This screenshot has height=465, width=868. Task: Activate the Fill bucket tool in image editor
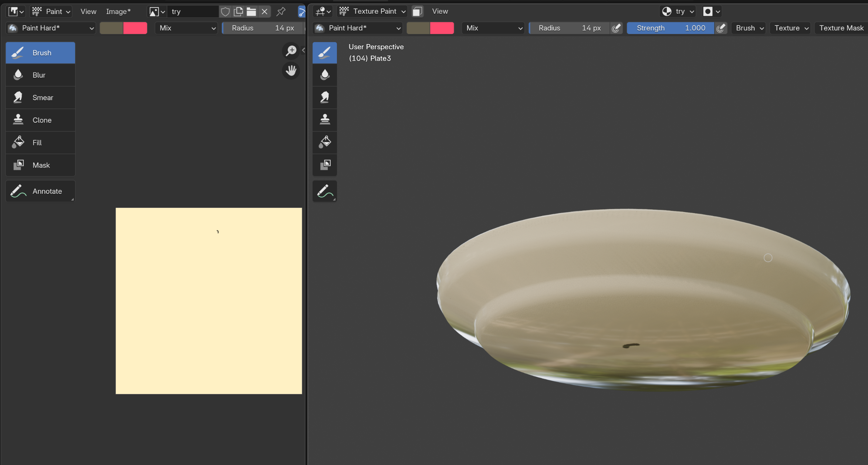tap(40, 143)
